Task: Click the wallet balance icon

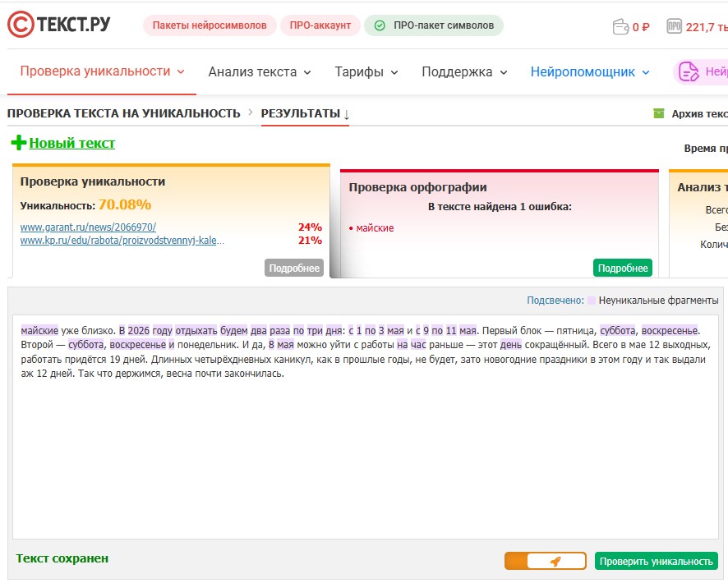Action: tap(620, 27)
